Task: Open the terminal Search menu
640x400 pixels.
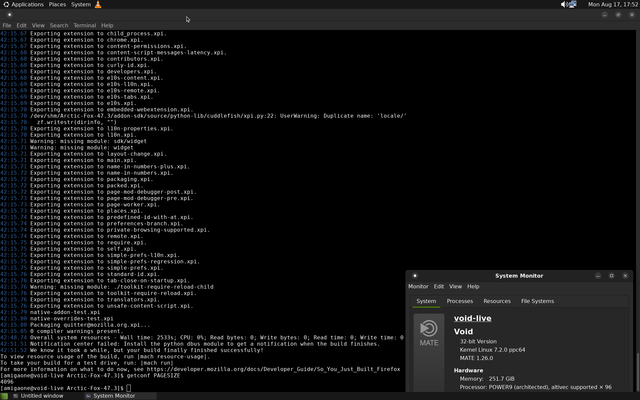Action: [x=59, y=25]
